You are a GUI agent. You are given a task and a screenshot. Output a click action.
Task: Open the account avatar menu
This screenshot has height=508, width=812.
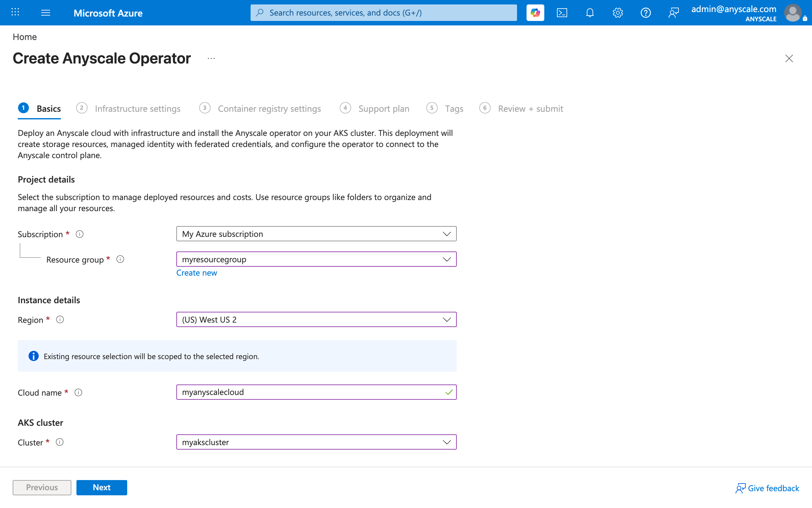coord(793,13)
